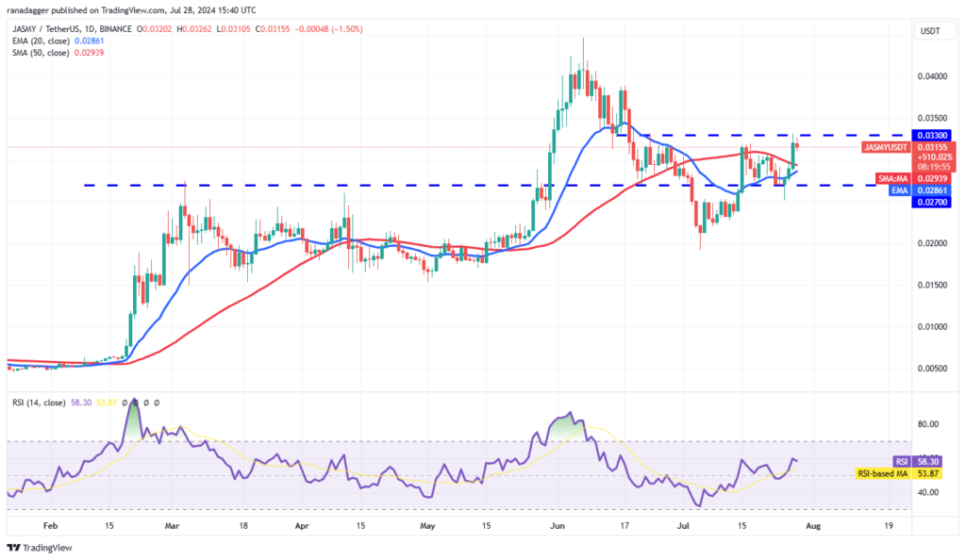Open the USDT currency selector

(931, 31)
